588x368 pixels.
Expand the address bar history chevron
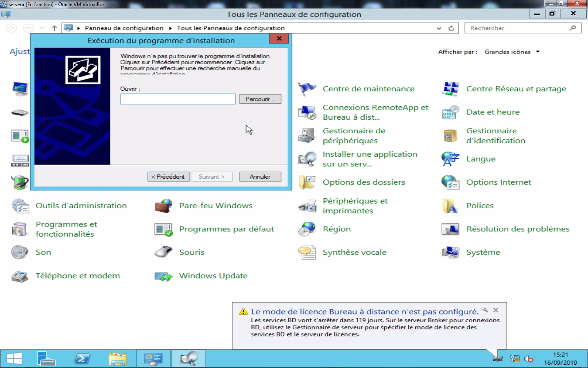439,28
